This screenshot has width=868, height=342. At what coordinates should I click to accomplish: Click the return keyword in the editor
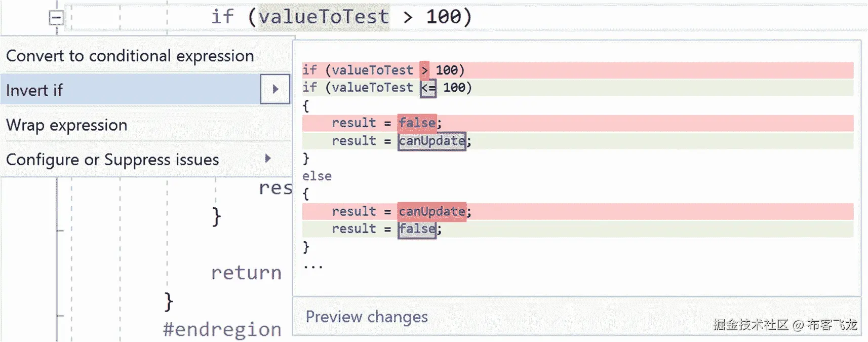[x=246, y=273]
